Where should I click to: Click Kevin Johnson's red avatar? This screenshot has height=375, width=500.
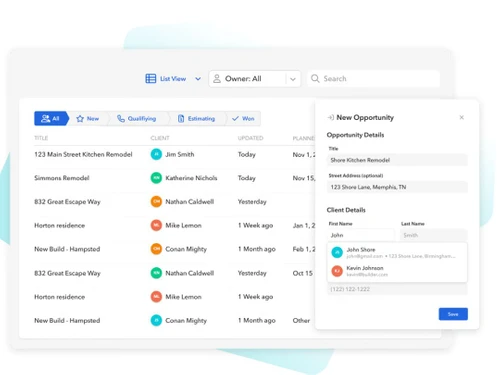click(x=337, y=271)
